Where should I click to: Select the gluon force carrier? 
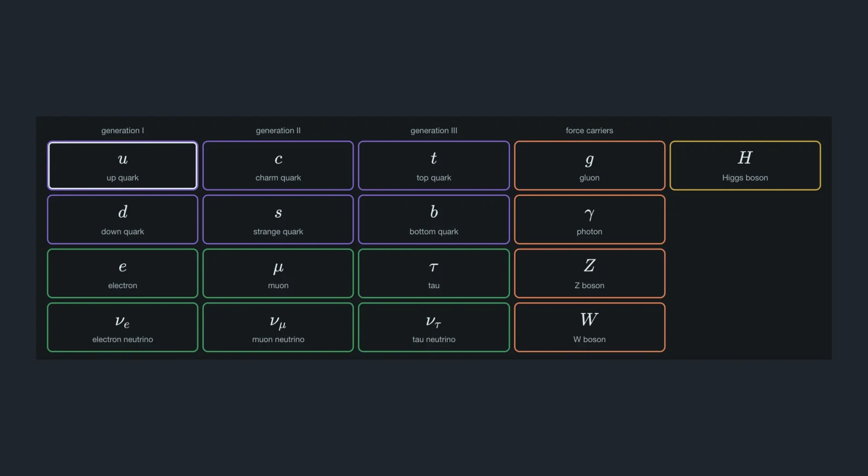(590, 166)
